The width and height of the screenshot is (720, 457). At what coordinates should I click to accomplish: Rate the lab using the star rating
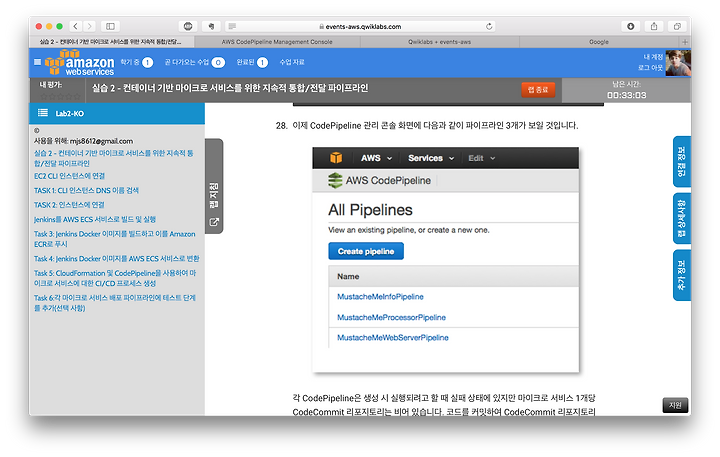coord(60,96)
